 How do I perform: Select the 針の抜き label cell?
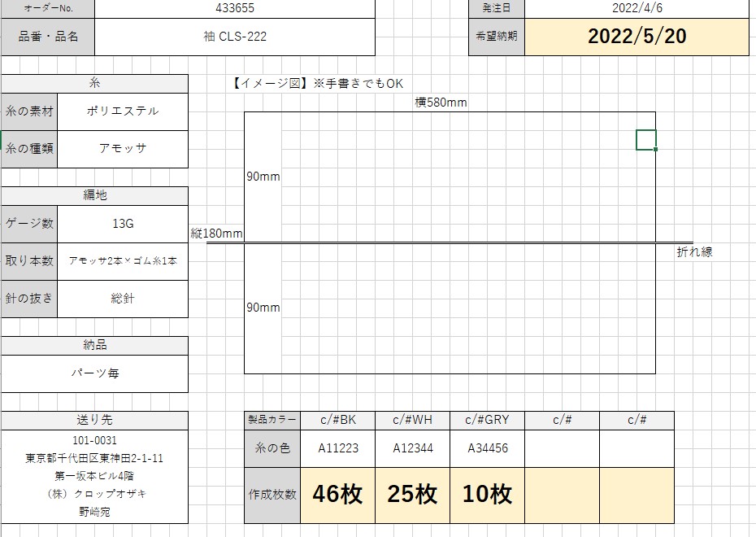pyautogui.click(x=29, y=299)
